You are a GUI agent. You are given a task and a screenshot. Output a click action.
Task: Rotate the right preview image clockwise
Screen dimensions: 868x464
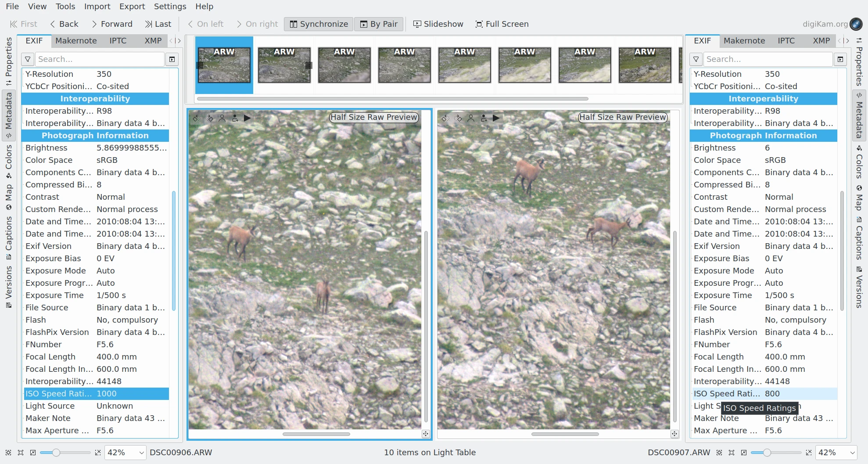[x=458, y=118]
